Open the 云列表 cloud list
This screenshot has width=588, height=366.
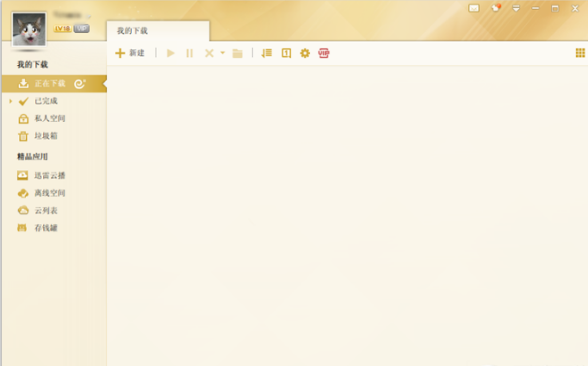46,210
